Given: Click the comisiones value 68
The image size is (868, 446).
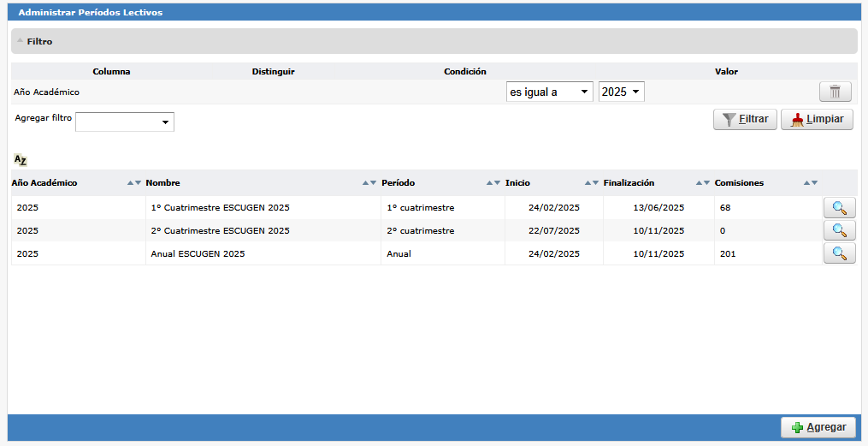Looking at the screenshot, I should coord(725,208).
